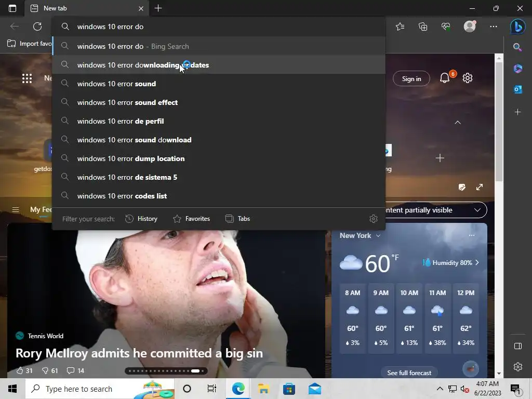Open the Favorites star toolbar icon
Viewport: 532px width, 399px height.
400,26
